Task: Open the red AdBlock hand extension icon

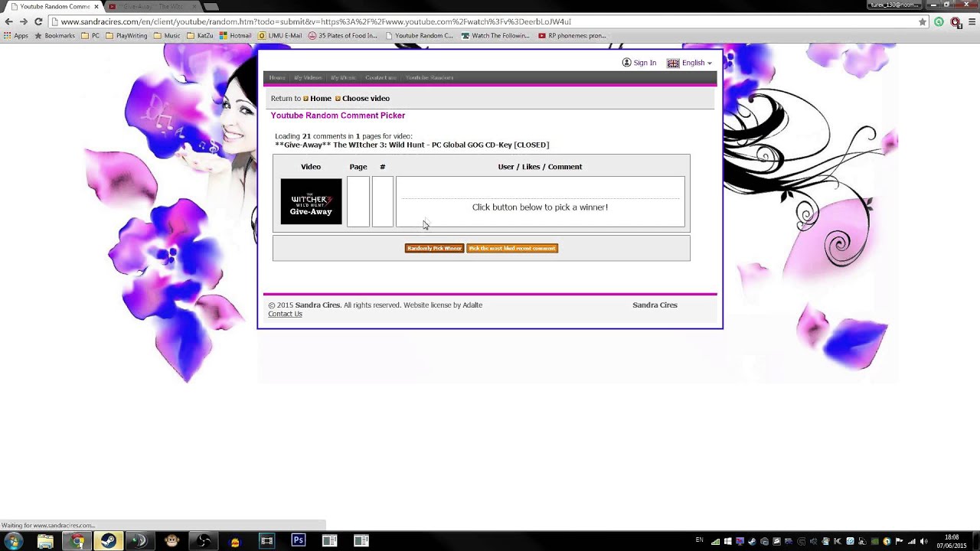Action: [x=955, y=21]
